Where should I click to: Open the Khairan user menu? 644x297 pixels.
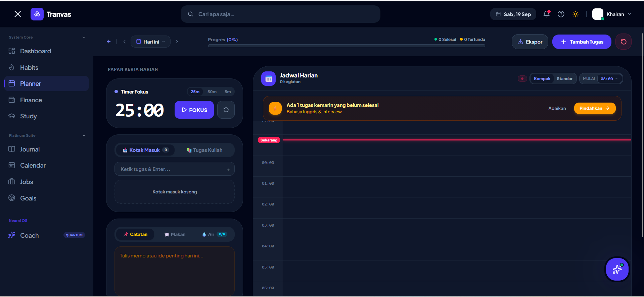point(612,14)
